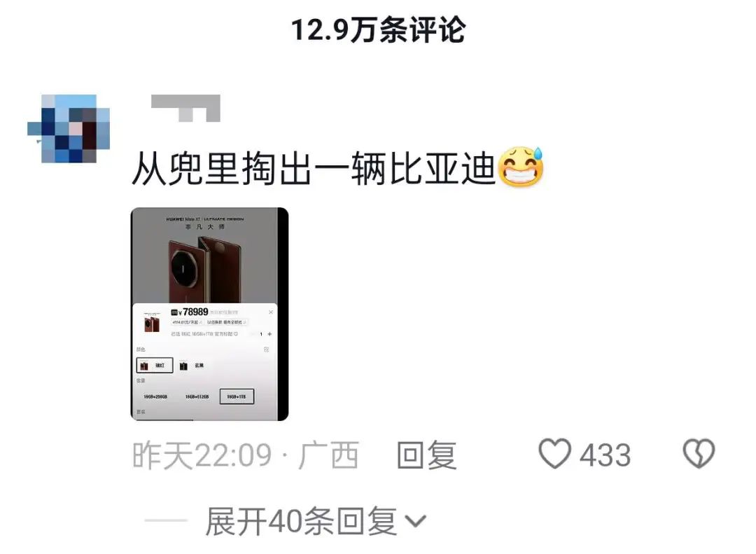756x554 pixels.
Task: Click the plus quantity icon in popup
Action: pyautogui.click(x=269, y=334)
